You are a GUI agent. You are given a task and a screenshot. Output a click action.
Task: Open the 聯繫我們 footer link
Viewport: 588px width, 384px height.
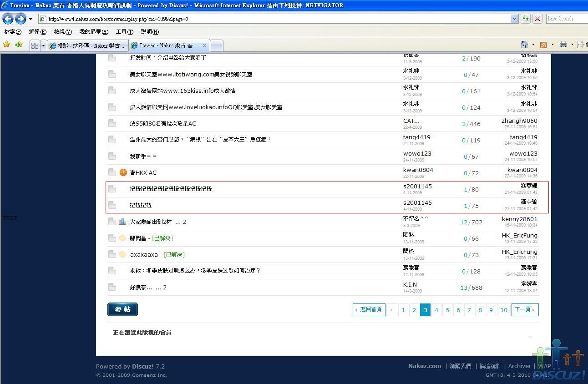click(460, 366)
